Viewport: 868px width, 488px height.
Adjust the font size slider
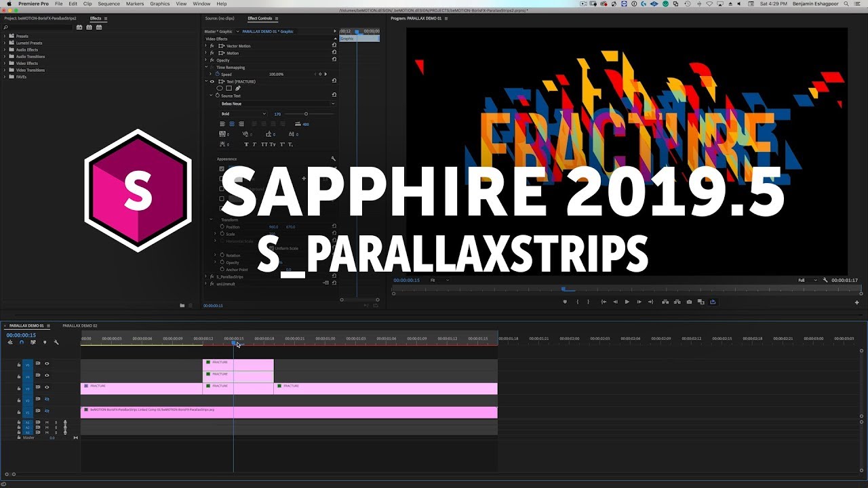pos(306,114)
